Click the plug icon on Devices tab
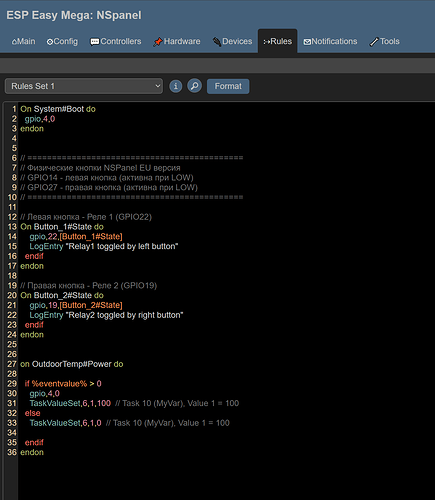Viewport: 435px width, 500px height. pyautogui.click(x=217, y=42)
